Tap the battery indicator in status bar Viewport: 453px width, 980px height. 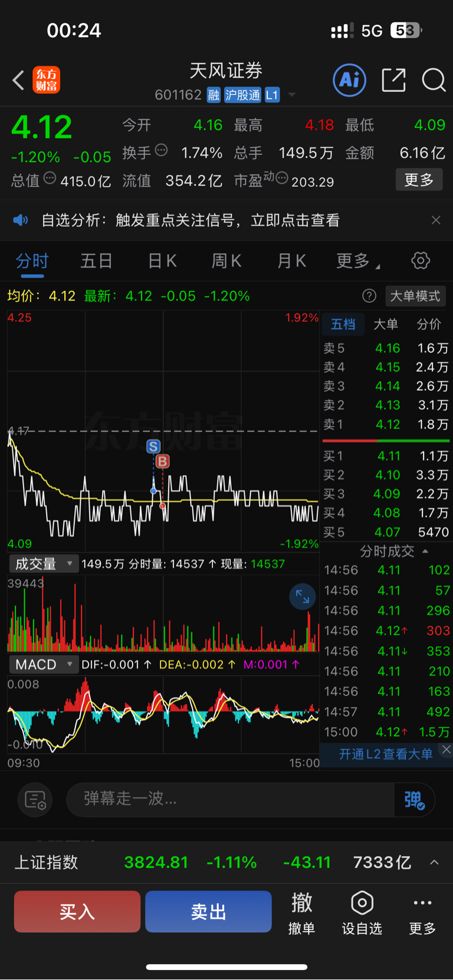tap(406, 30)
